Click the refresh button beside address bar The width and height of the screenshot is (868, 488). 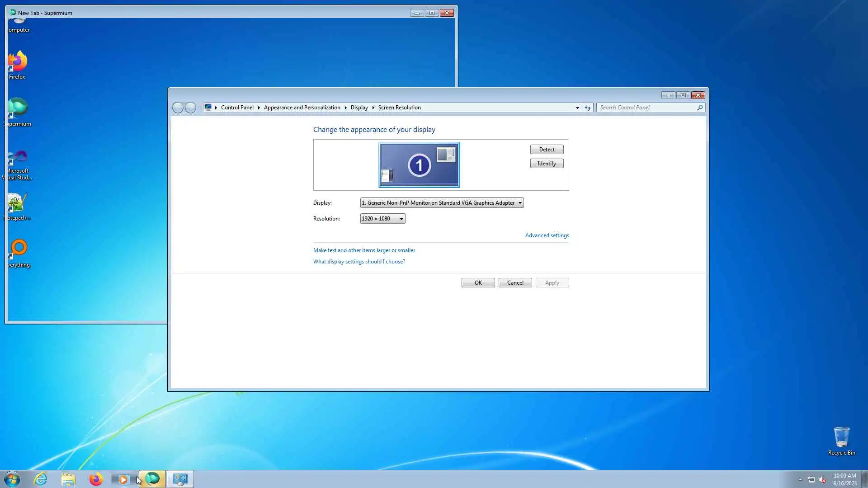[x=587, y=108]
